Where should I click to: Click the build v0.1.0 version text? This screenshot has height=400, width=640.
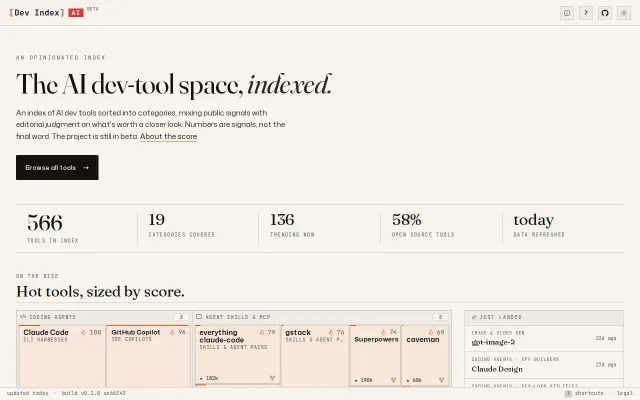coord(93,393)
